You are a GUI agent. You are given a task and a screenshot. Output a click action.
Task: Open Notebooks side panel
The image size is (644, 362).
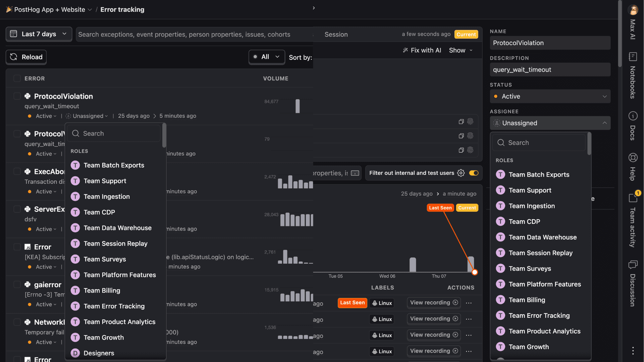(633, 76)
